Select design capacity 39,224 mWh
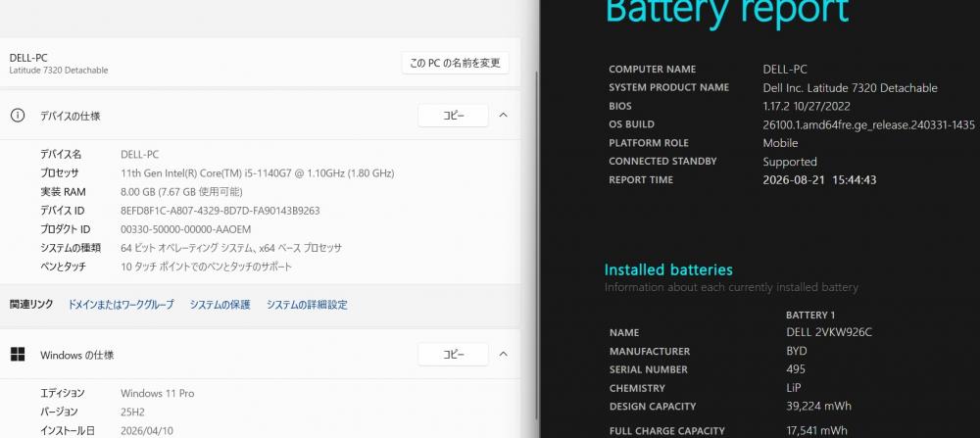 point(818,406)
